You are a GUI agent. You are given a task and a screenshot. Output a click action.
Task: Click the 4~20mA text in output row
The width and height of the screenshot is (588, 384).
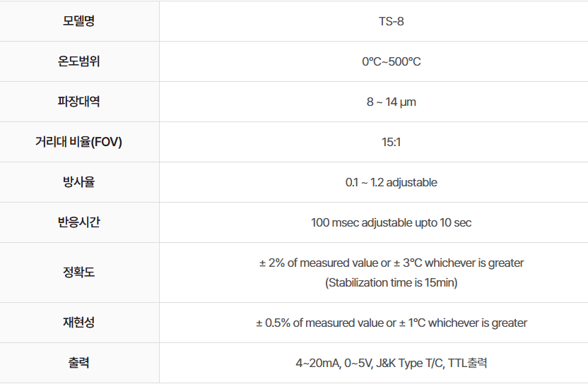(x=317, y=364)
